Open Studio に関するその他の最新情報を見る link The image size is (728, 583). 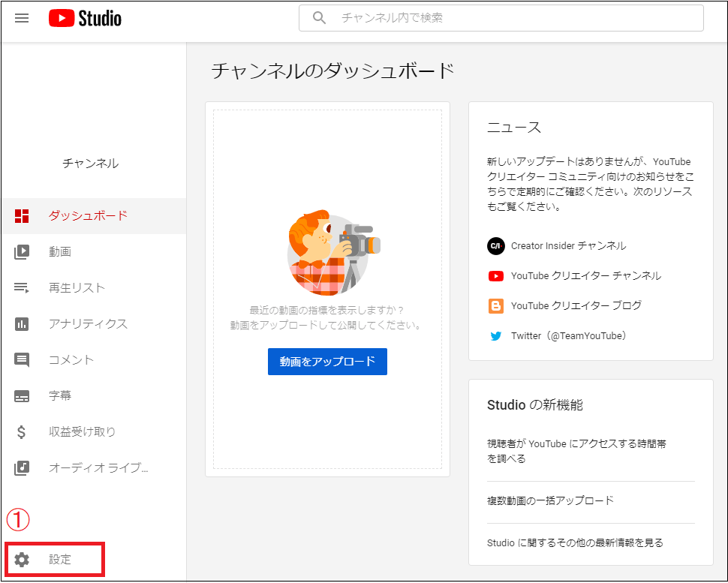[575, 543]
